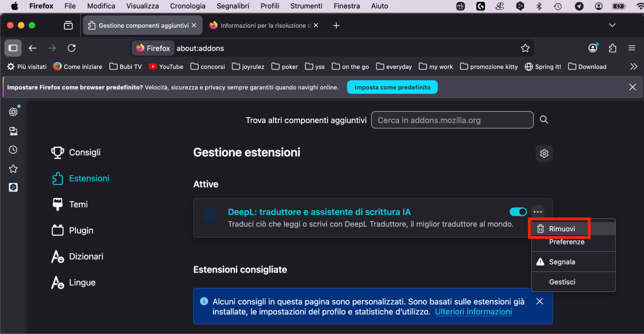Toggle the Firefox sidebar button
This screenshot has width=644, height=334.
tap(13, 48)
